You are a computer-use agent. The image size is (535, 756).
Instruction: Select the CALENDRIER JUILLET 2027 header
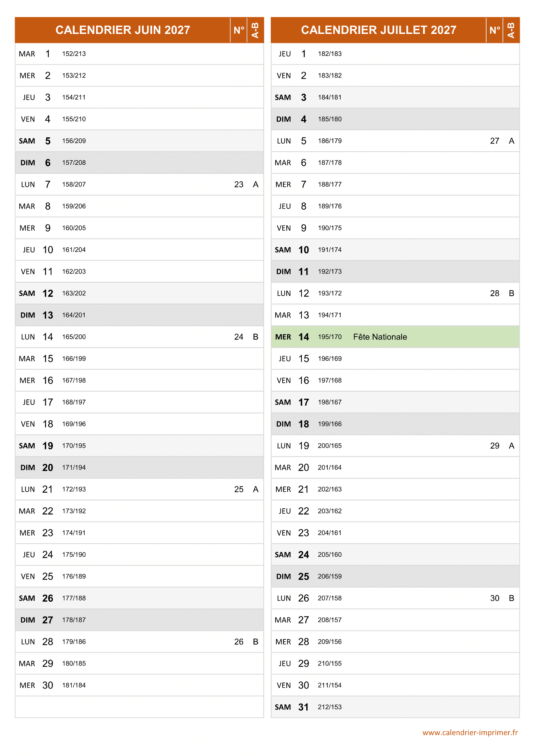[378, 30]
